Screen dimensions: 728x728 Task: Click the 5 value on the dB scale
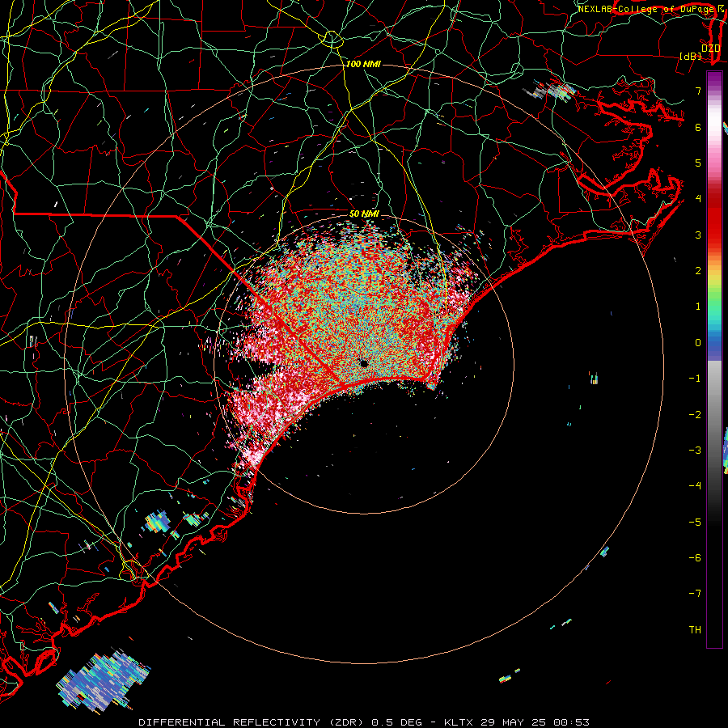(x=698, y=163)
